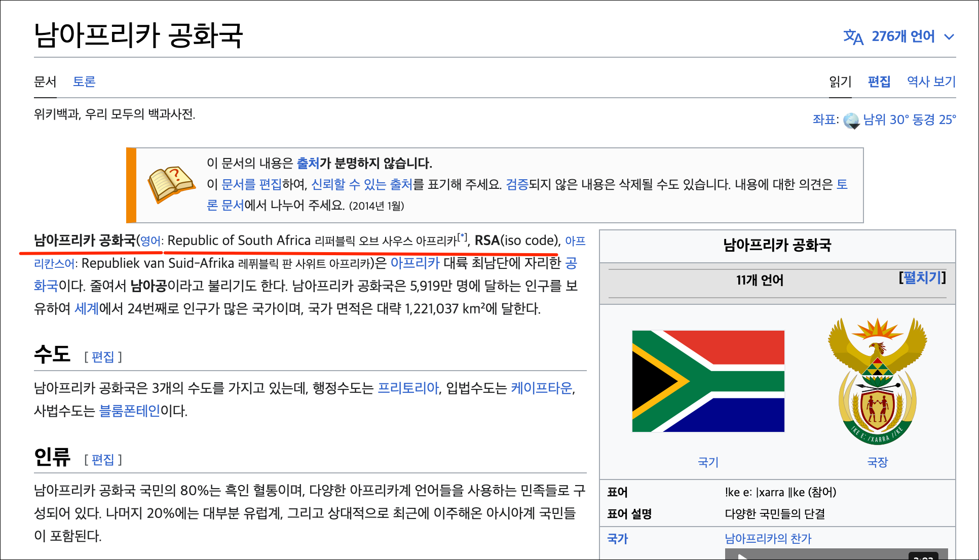Open the 남위 30° 동경 25° coordinates link
979x560 pixels.
[x=910, y=119]
